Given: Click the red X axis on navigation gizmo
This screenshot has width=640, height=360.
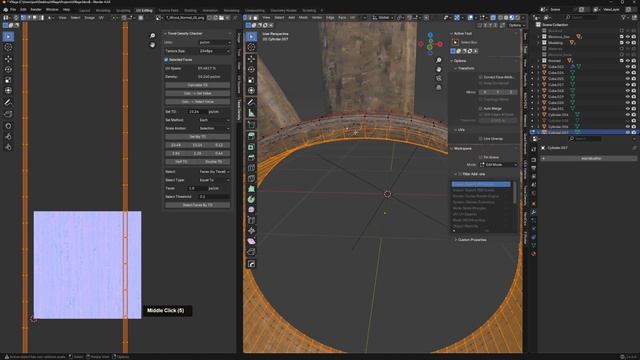Looking at the screenshot, I should pyautogui.click(x=440, y=44).
